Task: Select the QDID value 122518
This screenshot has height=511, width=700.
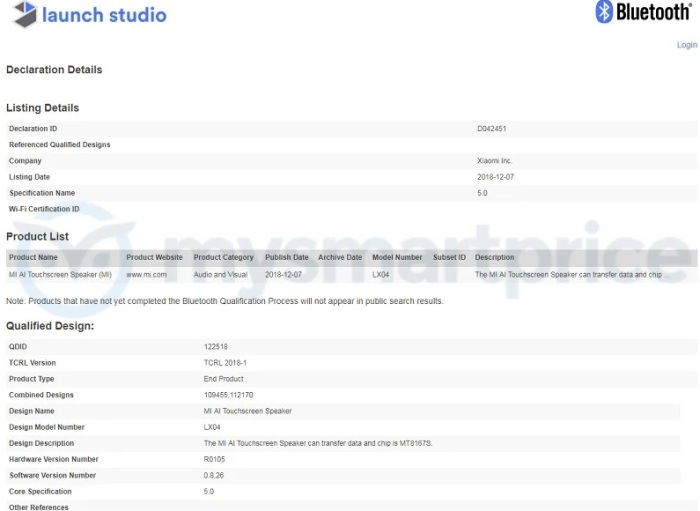Action: pos(216,346)
